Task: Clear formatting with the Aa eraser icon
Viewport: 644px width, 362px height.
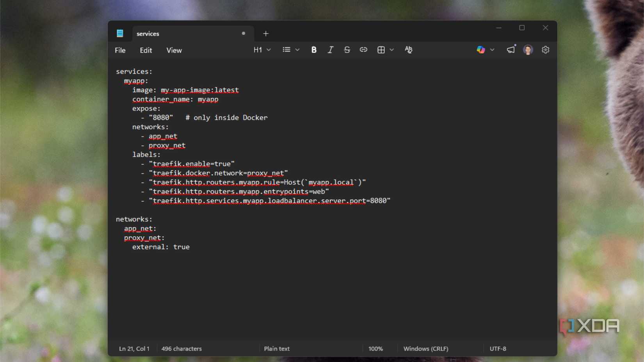Action: pyautogui.click(x=408, y=50)
